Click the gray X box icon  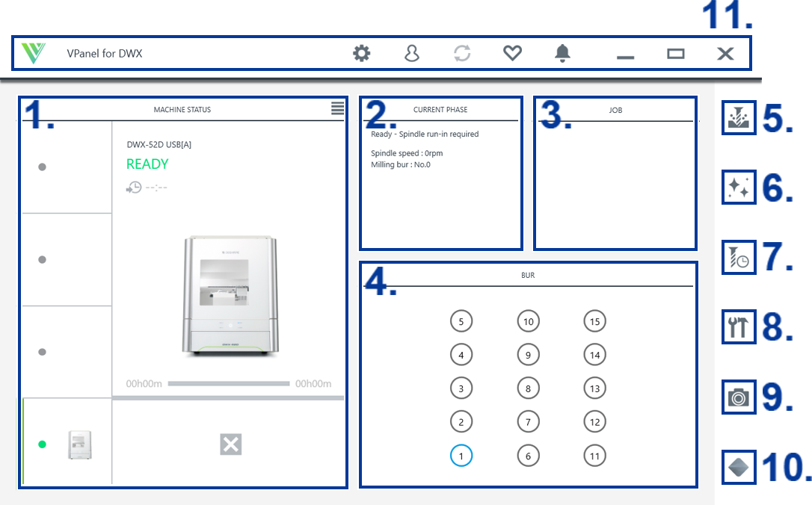(x=230, y=444)
